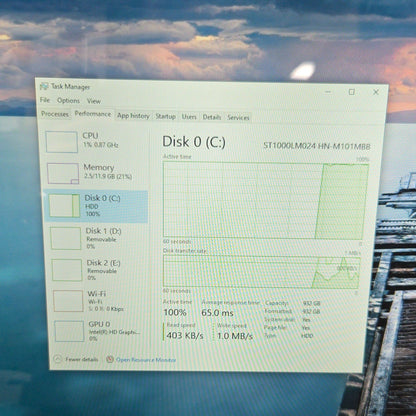This screenshot has width=416, height=416.
Task: Select the Disk 0 (C:) graph thumbnail
Action: tap(64, 206)
